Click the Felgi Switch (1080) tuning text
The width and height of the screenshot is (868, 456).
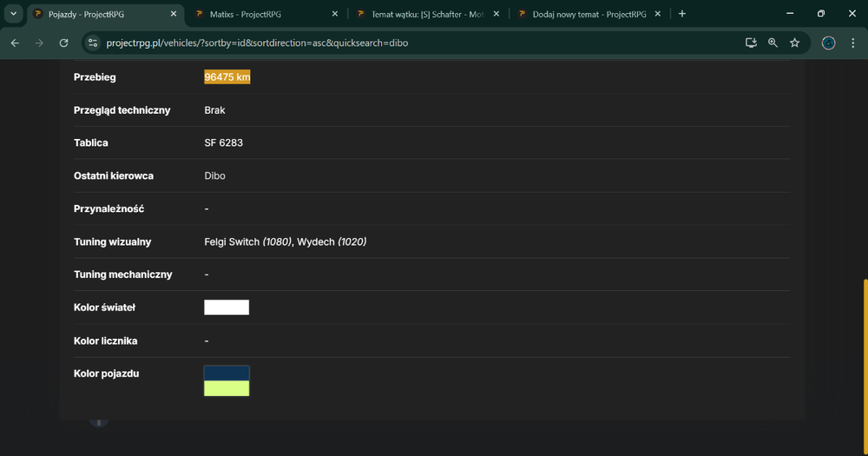click(247, 241)
